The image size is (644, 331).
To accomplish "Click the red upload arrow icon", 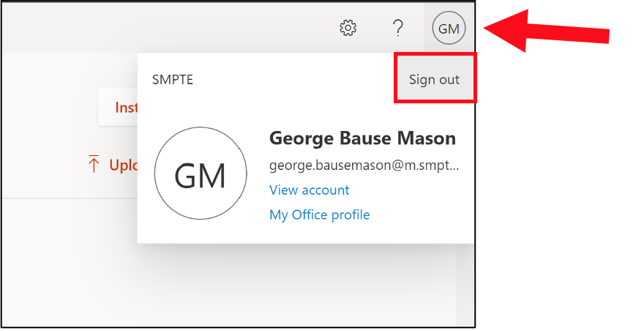I will [x=94, y=165].
